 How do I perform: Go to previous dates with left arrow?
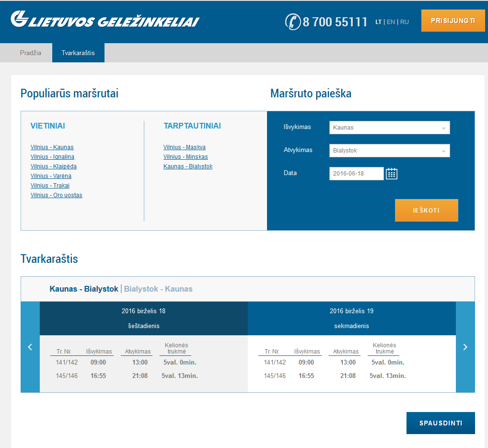(30, 347)
